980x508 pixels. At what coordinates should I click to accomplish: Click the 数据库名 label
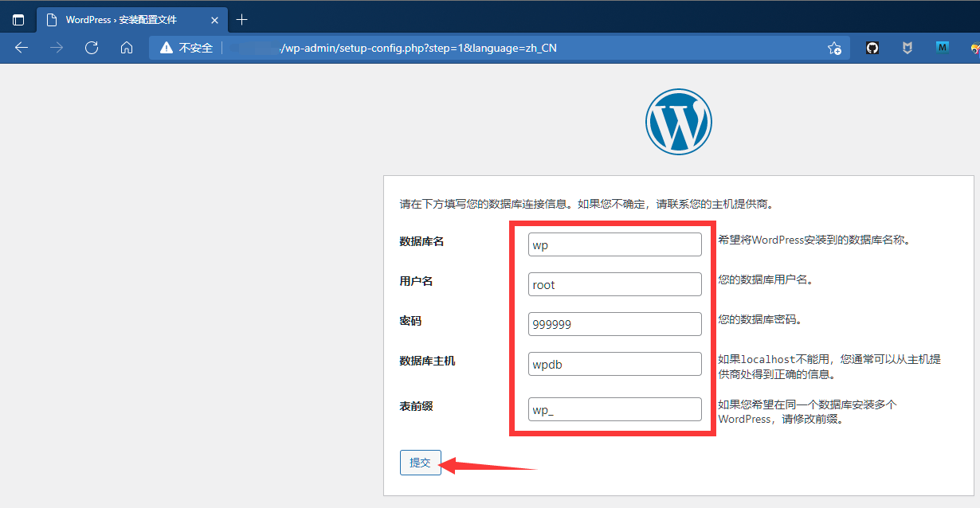[x=421, y=241]
